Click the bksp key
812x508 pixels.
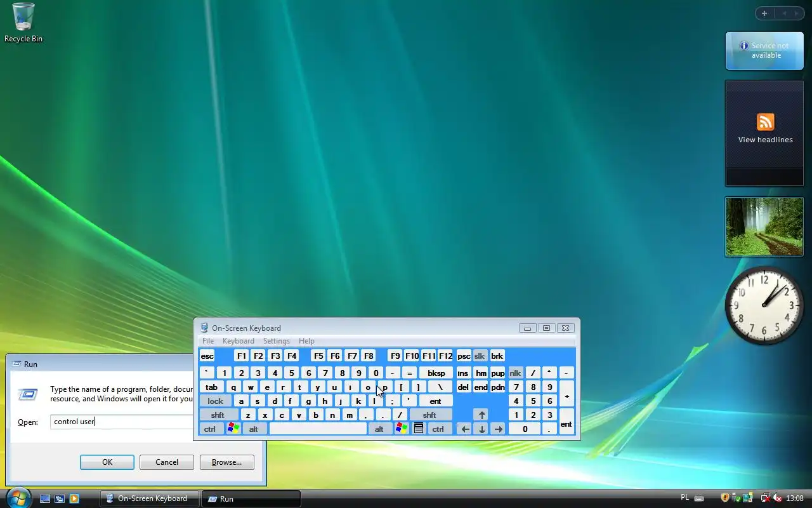pos(436,373)
